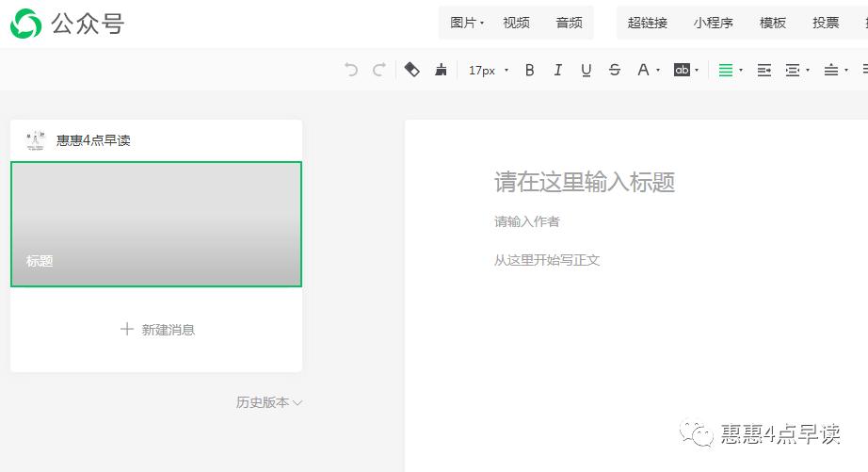Open the 模板 menu item

click(773, 23)
